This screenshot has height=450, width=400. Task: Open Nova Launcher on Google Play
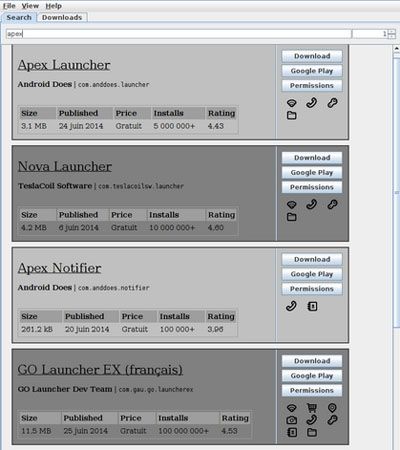312,172
